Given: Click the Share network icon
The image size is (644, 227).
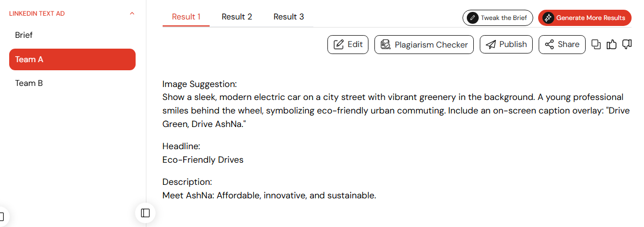Looking at the screenshot, I should (549, 44).
